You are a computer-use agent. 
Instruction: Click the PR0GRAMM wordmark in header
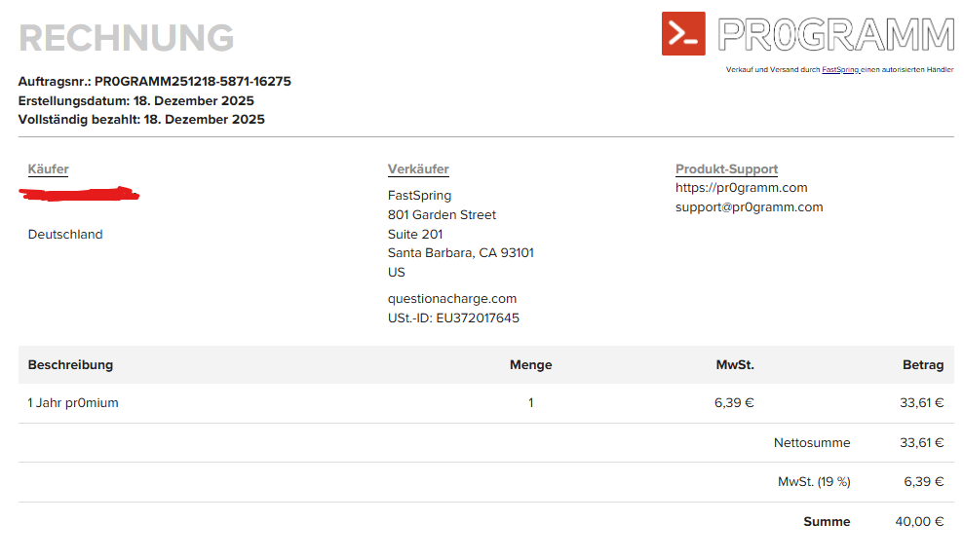(835, 33)
